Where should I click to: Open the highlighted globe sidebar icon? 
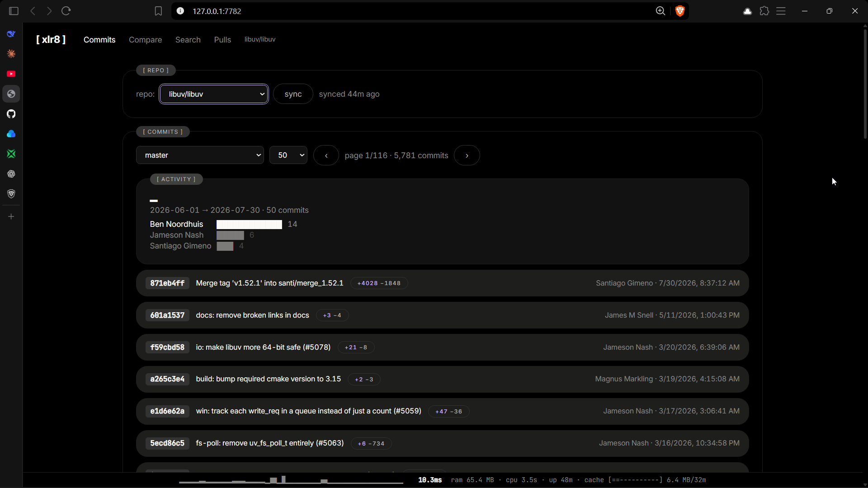click(11, 94)
